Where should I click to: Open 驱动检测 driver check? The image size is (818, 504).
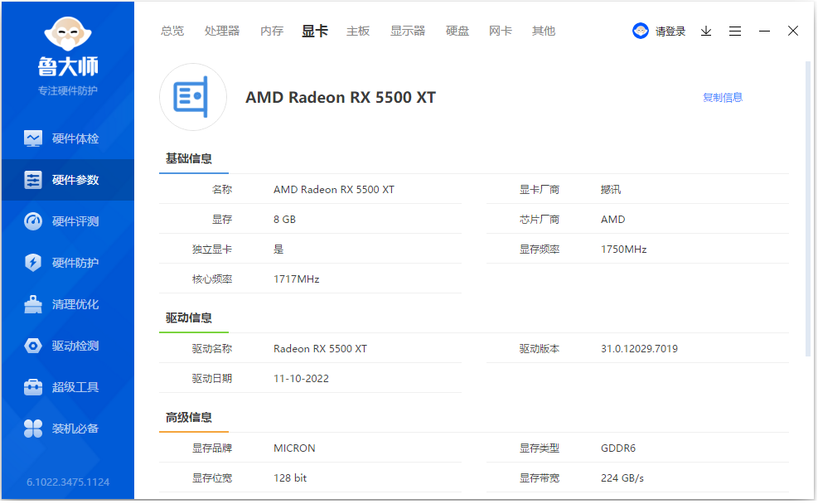pyautogui.click(x=68, y=346)
